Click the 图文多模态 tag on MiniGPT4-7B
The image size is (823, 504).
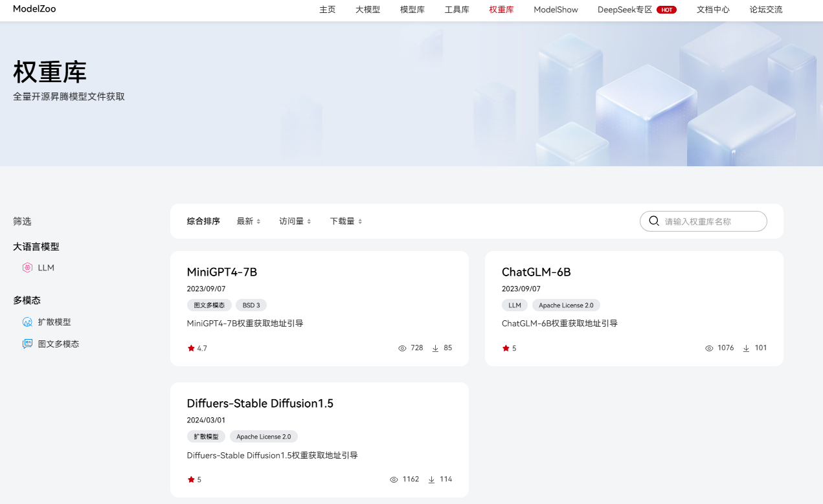click(x=209, y=305)
